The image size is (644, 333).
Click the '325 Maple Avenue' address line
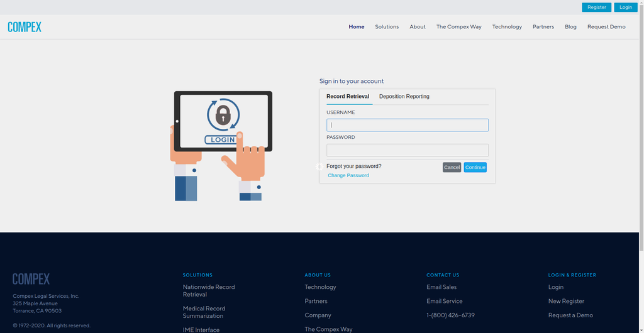pos(35,303)
